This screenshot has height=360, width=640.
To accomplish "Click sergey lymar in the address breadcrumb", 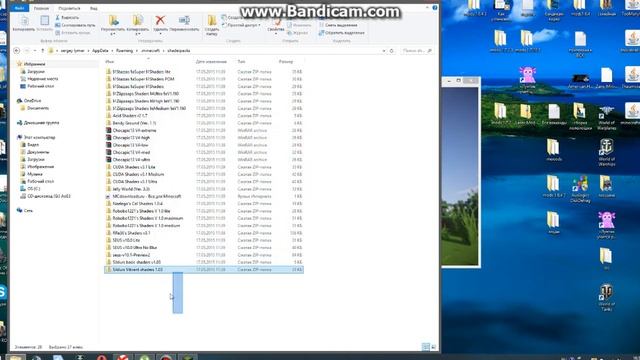I will pos(73,51).
